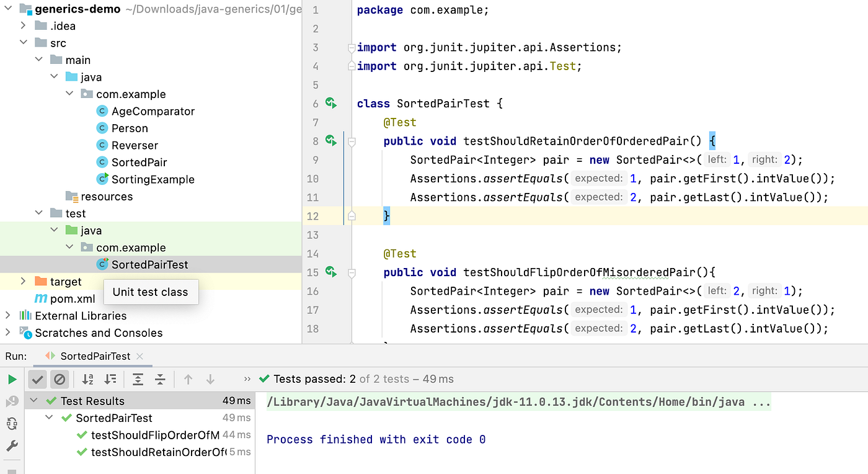This screenshot has height=474, width=868.
Task: Run tests from the gutter icon on line 6
Action: pos(330,103)
